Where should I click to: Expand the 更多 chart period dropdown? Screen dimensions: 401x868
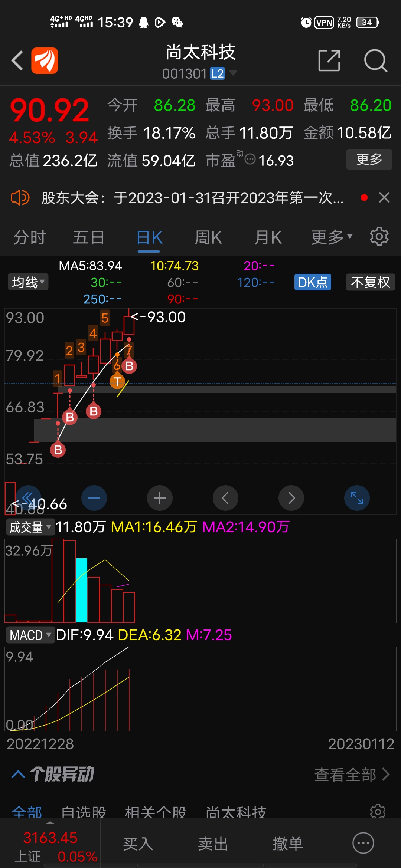[x=332, y=237]
